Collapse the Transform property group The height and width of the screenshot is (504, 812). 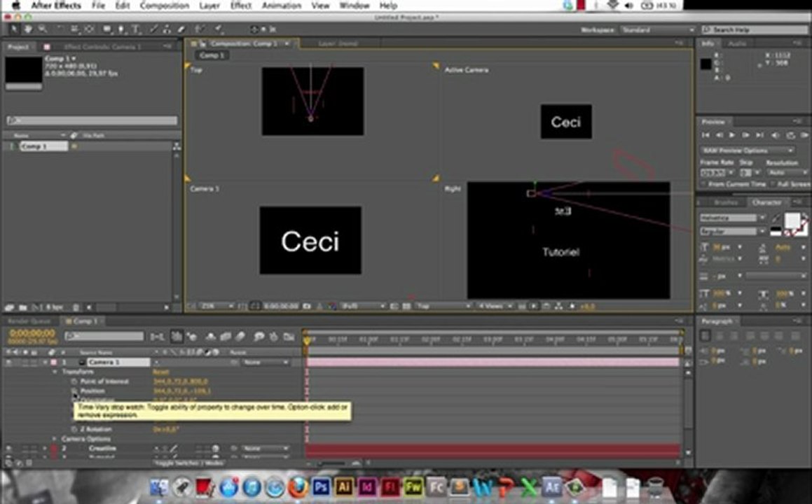pyautogui.click(x=55, y=372)
